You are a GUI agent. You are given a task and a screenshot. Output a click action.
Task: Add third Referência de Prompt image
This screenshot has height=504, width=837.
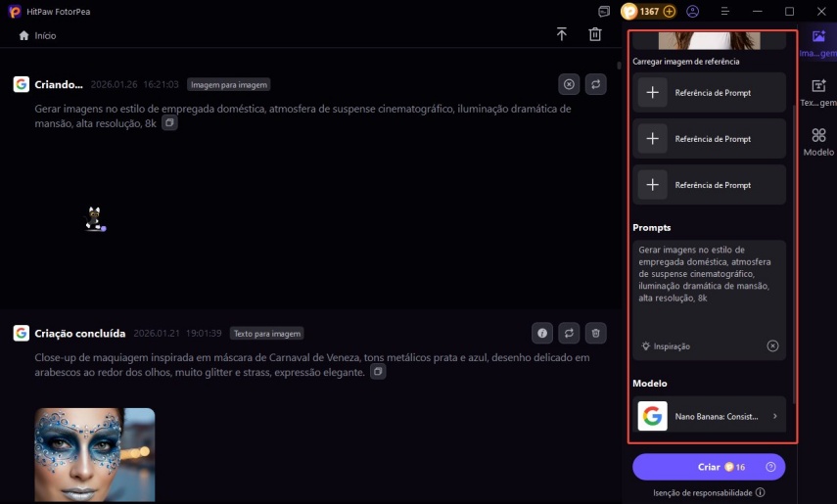(x=709, y=185)
